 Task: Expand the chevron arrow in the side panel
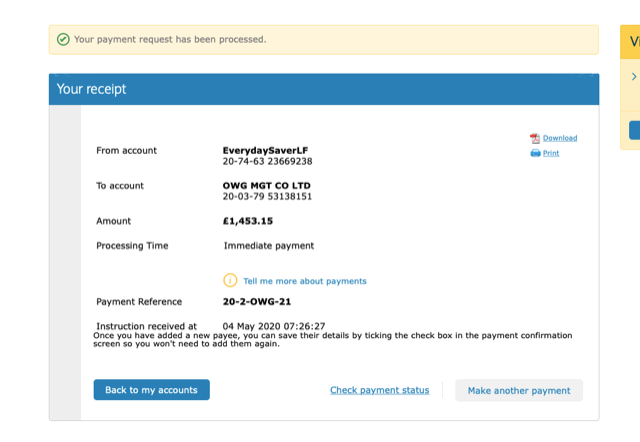click(634, 77)
